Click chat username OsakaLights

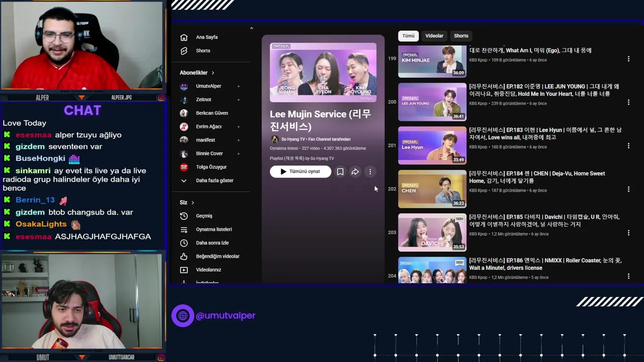tap(41, 224)
